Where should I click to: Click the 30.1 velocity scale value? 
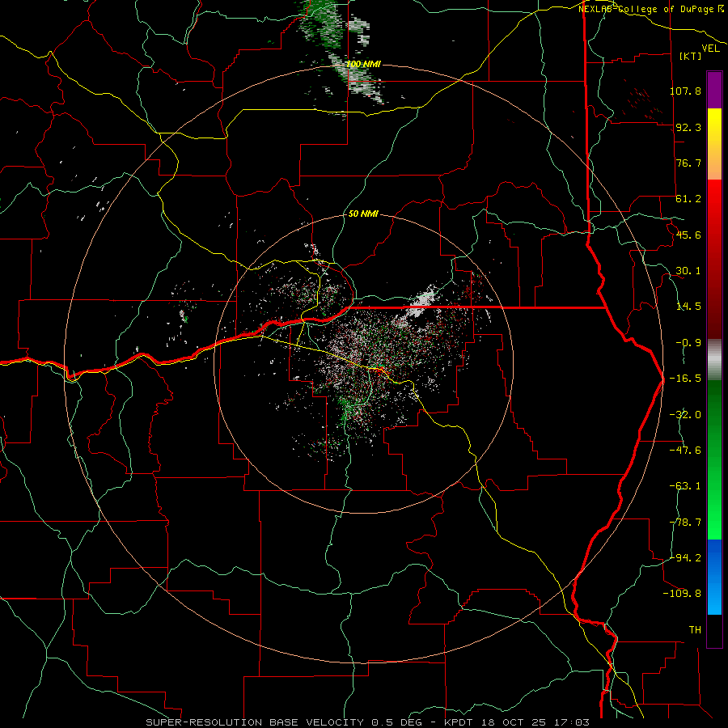tap(688, 271)
